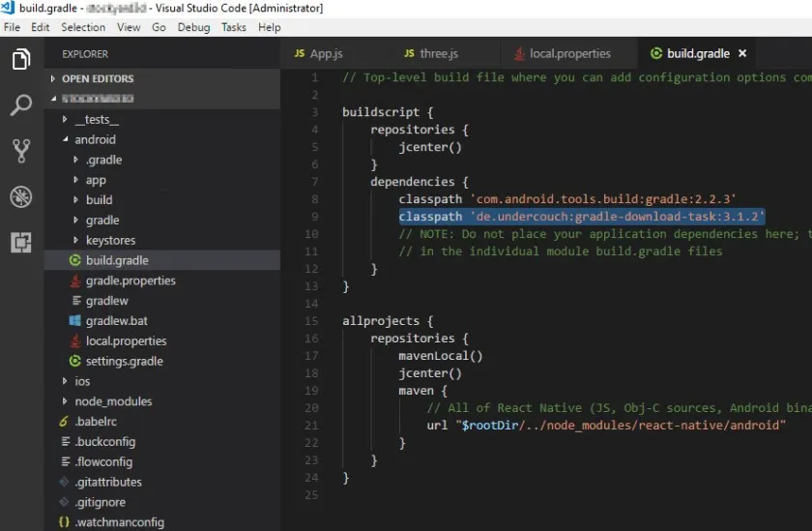The image size is (812, 531).
Task: Expand the __tests__ folder
Action: pyautogui.click(x=64, y=119)
